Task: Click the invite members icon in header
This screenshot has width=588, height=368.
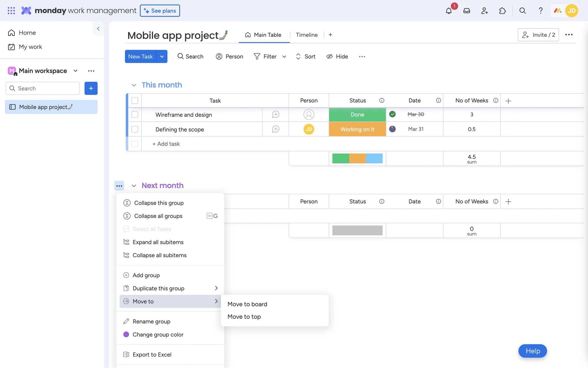Action: (484, 11)
